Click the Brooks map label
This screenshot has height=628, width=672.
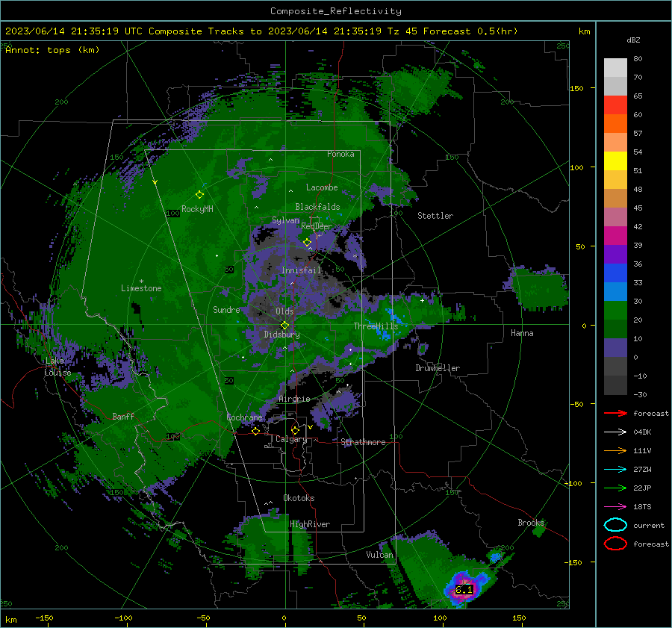[x=531, y=523]
